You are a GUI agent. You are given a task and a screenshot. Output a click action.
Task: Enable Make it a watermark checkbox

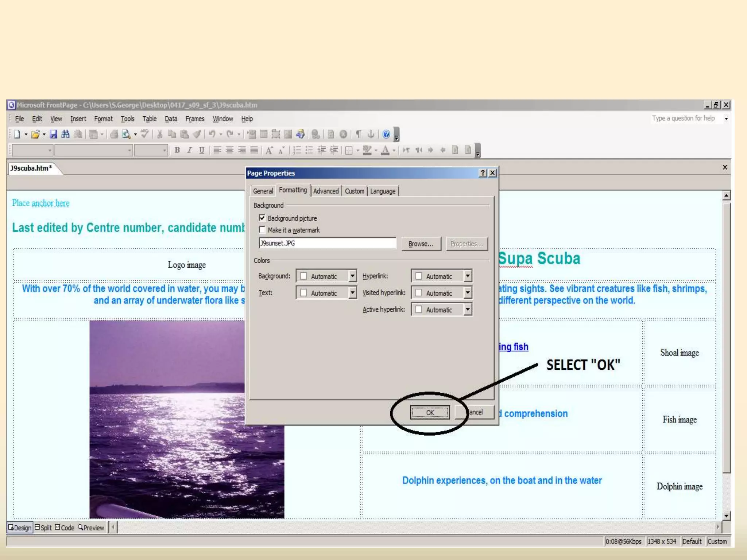262,230
